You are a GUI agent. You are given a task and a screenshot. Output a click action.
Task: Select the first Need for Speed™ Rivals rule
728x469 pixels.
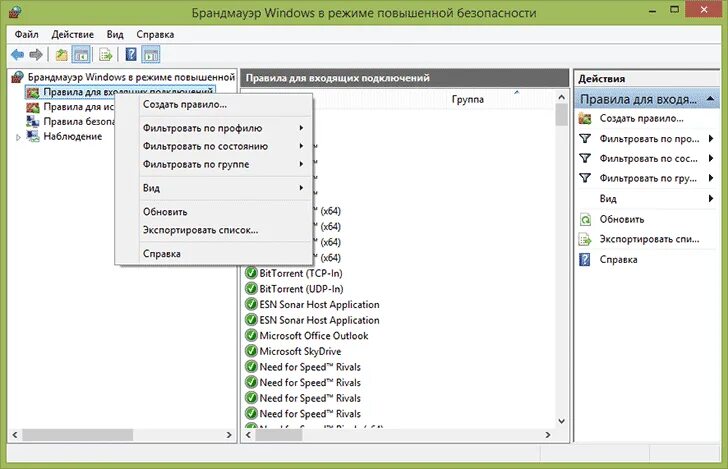pyautogui.click(x=310, y=367)
